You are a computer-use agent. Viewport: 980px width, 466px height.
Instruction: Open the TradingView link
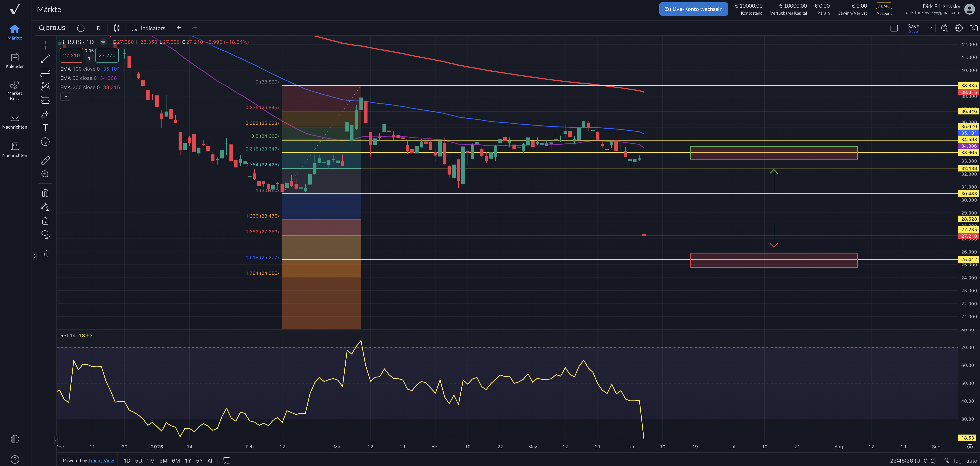coord(101,461)
